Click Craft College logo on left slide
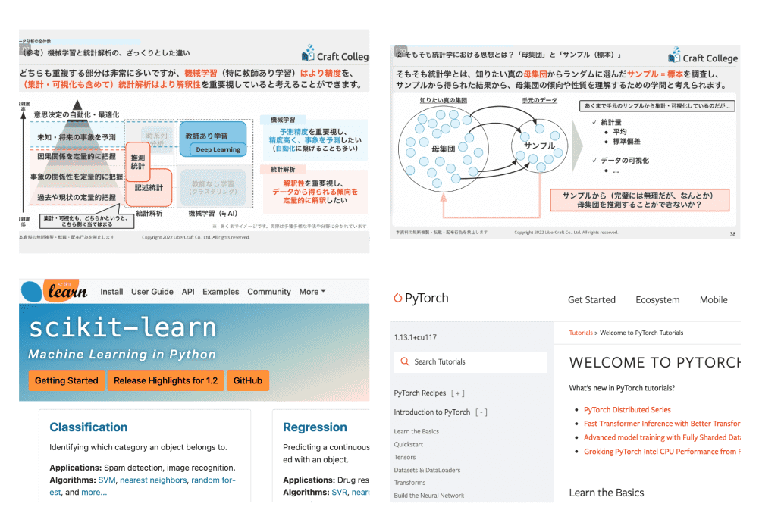The height and width of the screenshot is (532, 759). 335,54
